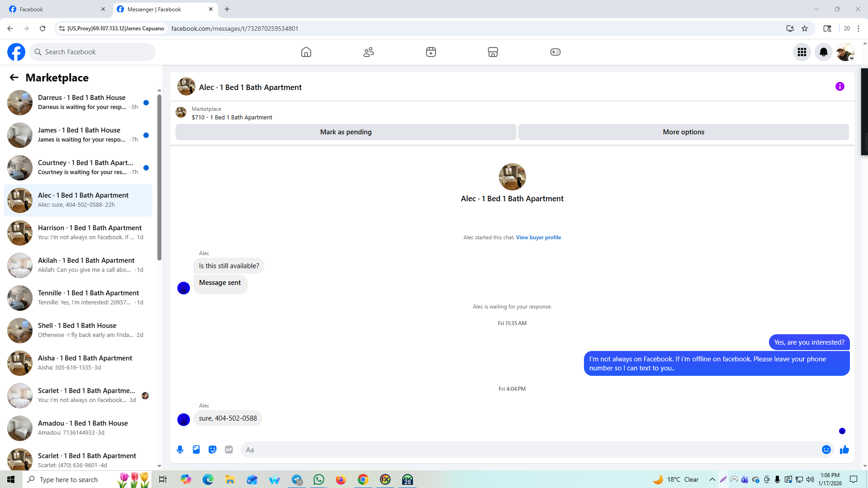Click the Alec listing thumbnail in chat header

(x=186, y=86)
